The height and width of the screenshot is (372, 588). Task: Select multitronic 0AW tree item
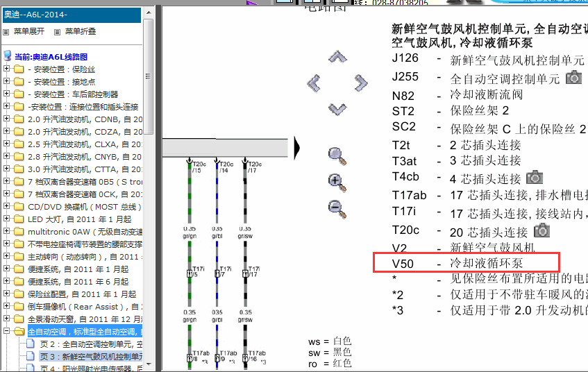point(85,232)
